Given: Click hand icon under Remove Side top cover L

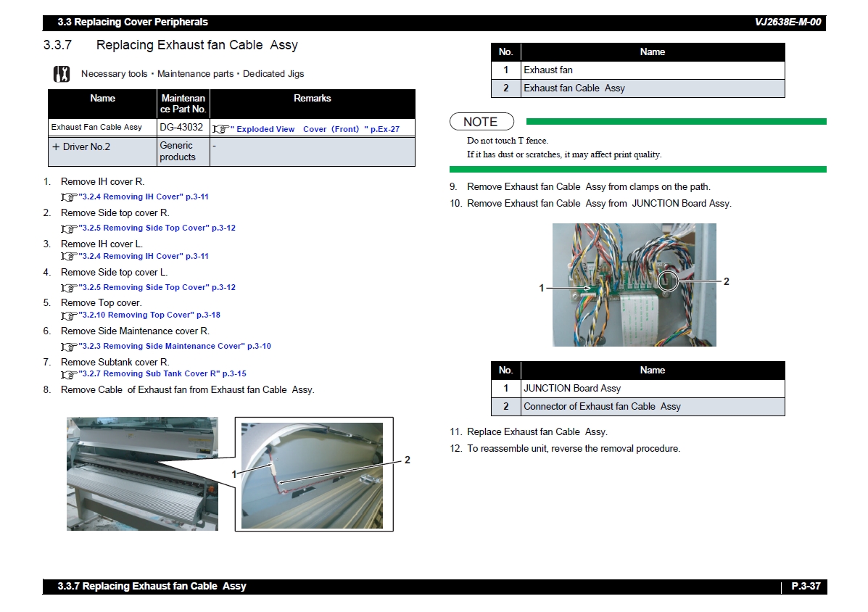Looking at the screenshot, I should [x=69, y=288].
